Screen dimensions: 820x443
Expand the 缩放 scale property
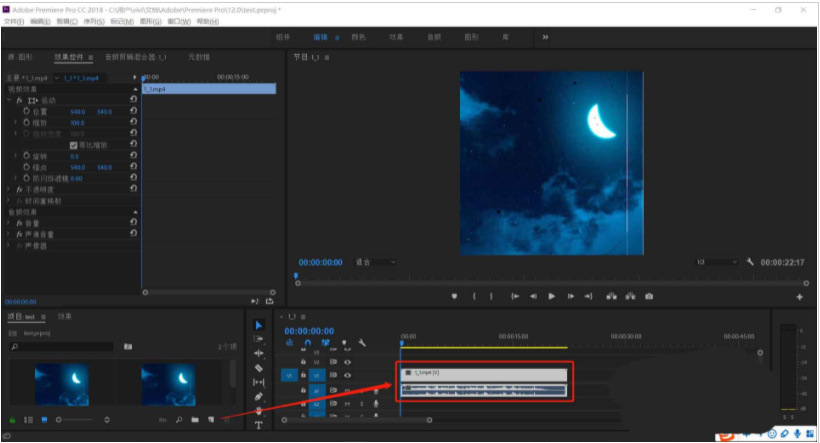(x=15, y=123)
